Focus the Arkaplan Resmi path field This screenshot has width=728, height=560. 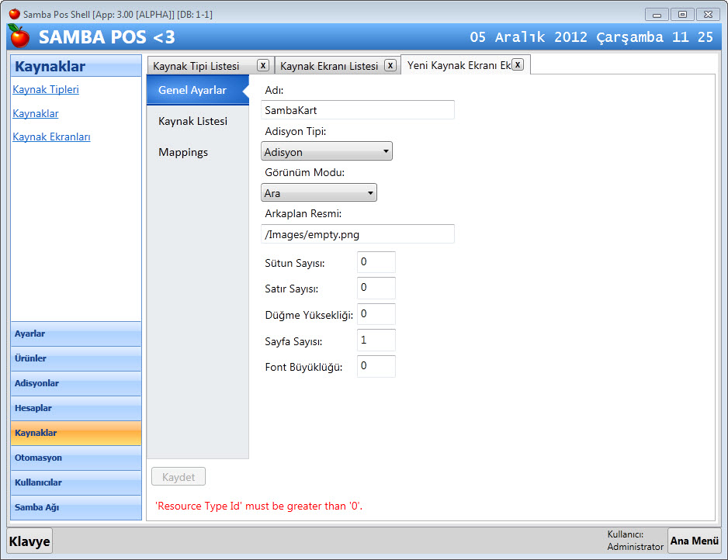click(357, 234)
